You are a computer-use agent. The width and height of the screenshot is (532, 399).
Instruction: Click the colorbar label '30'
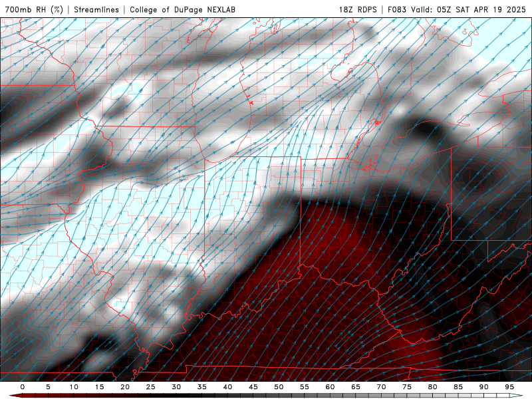(176, 387)
